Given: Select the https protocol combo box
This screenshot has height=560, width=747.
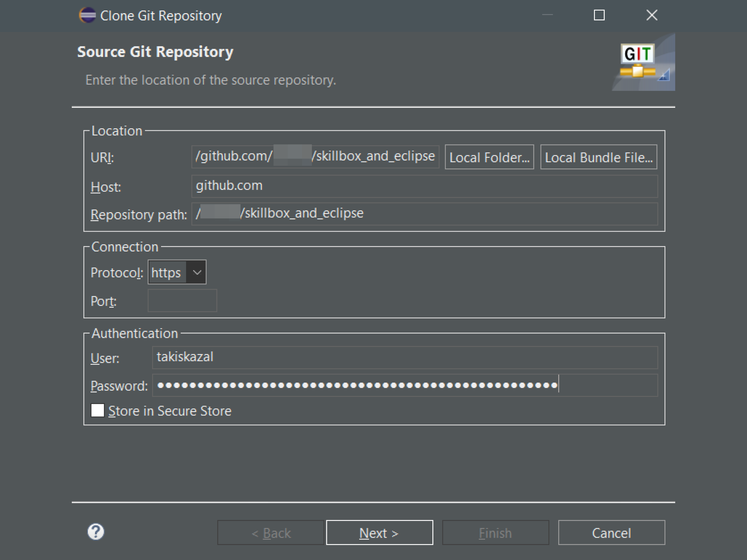Looking at the screenshot, I should point(167,272).
